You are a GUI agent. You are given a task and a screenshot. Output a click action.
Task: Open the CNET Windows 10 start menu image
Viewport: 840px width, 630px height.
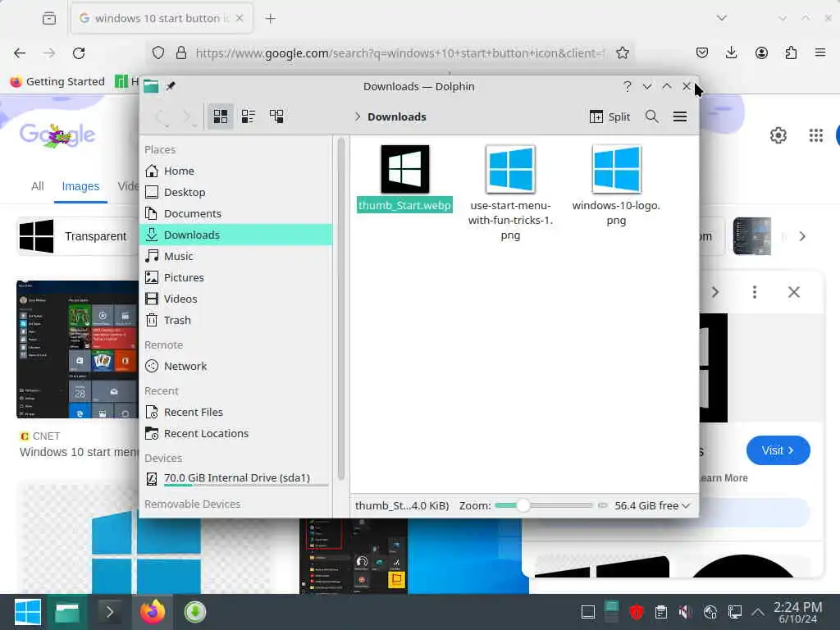[77, 349]
